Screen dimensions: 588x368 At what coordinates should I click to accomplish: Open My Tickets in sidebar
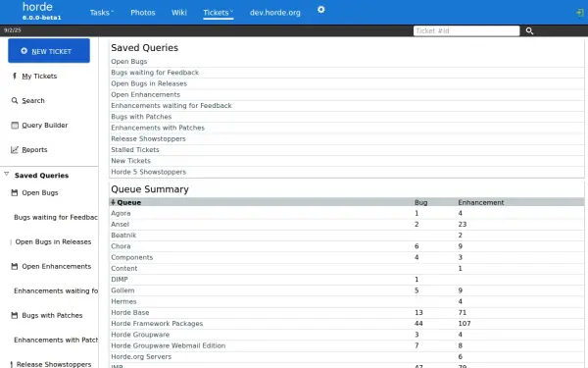coord(39,77)
